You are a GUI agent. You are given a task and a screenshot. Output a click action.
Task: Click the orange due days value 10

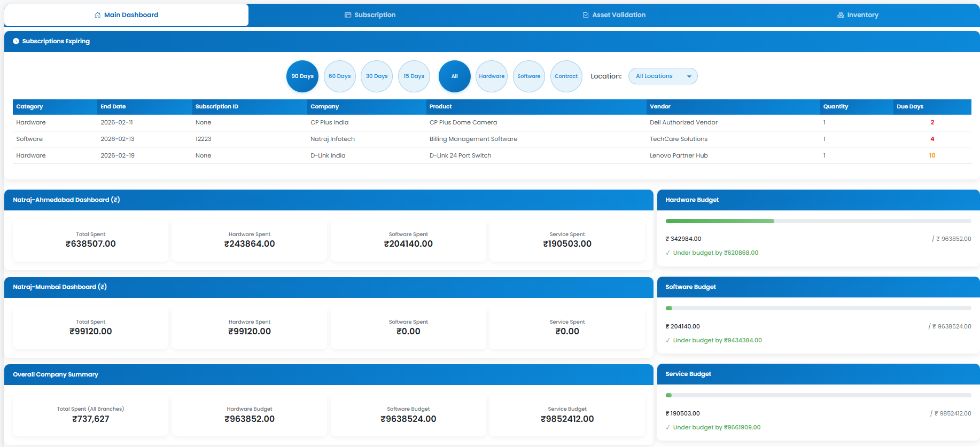932,156
